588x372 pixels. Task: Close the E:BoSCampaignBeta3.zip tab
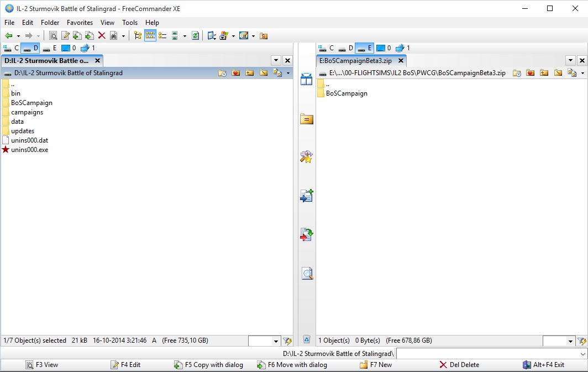tap(401, 60)
